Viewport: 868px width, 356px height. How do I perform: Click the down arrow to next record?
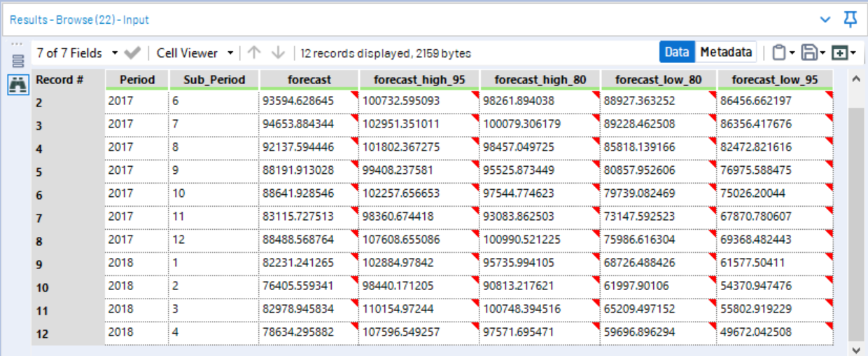279,53
